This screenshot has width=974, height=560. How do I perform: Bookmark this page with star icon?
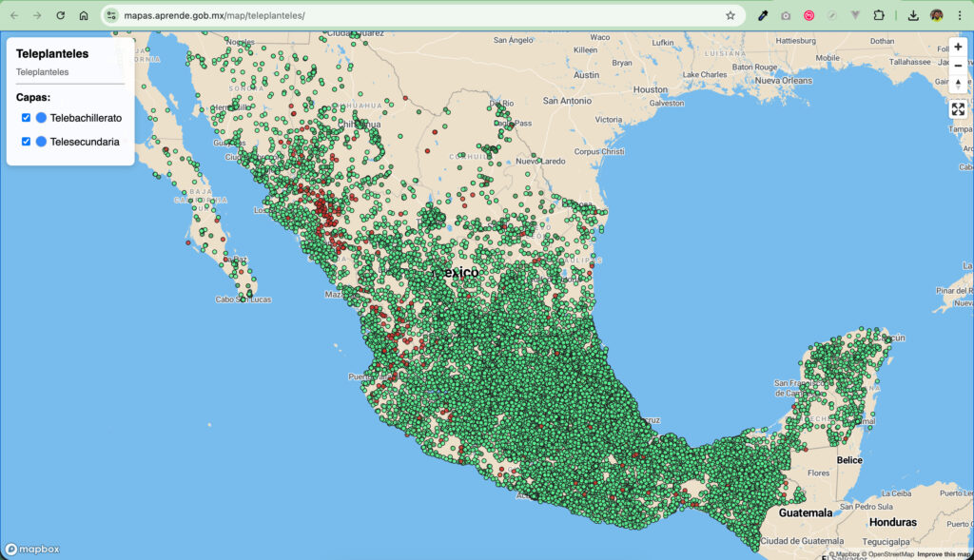730,15
